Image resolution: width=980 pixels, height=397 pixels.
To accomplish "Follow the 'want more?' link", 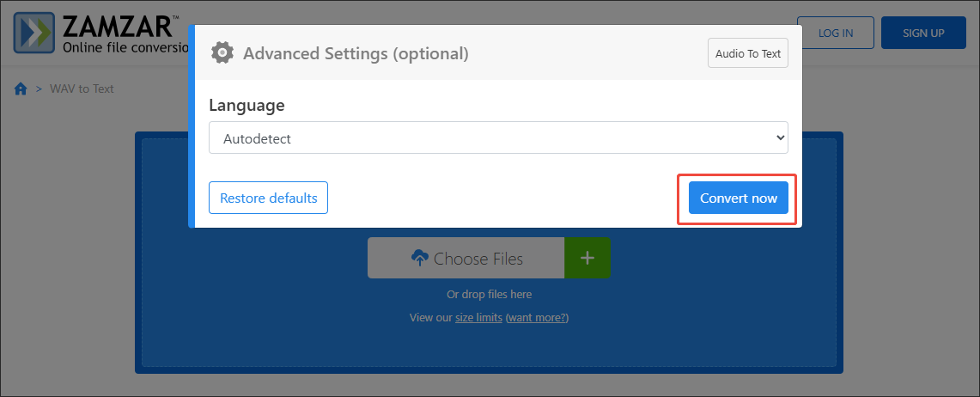I will coord(537,318).
